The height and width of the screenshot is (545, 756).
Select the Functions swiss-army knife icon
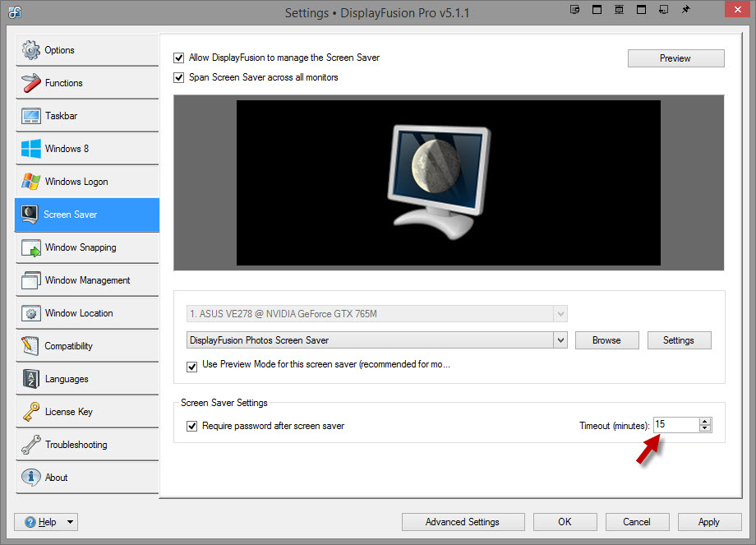pos(31,83)
